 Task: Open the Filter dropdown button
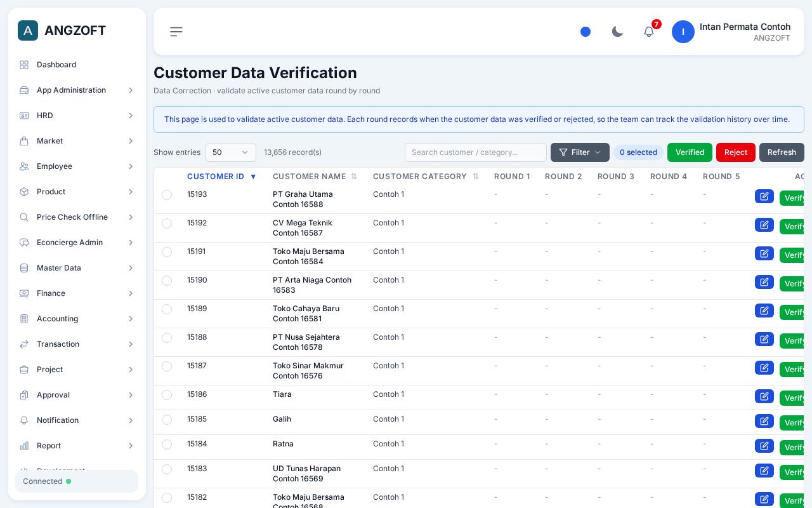[580, 152]
